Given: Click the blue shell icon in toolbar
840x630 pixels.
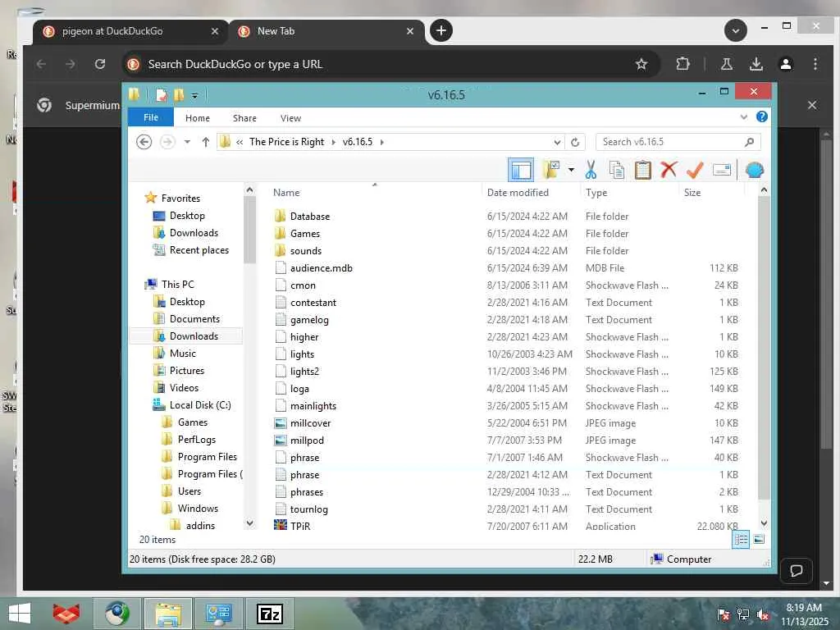Looking at the screenshot, I should point(755,171).
